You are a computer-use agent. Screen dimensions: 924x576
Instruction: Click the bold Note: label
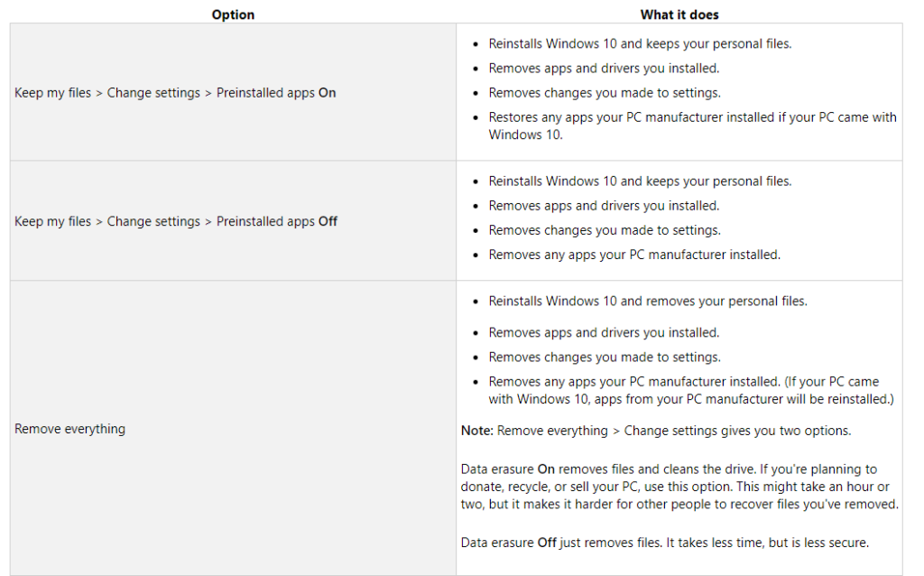(x=476, y=431)
